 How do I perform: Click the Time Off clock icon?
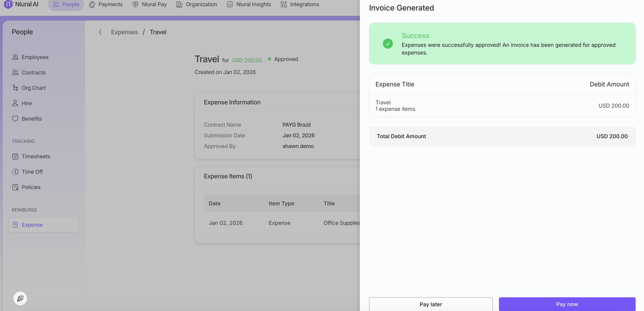click(15, 172)
